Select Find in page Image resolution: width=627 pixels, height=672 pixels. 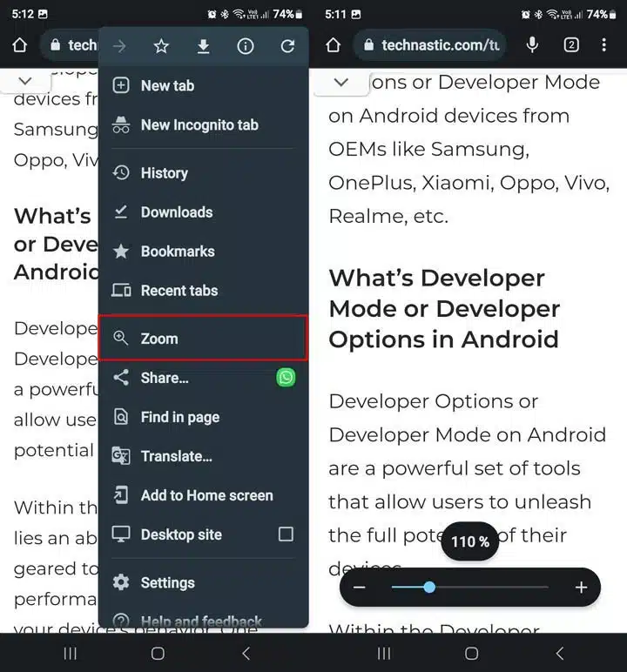tap(203, 417)
